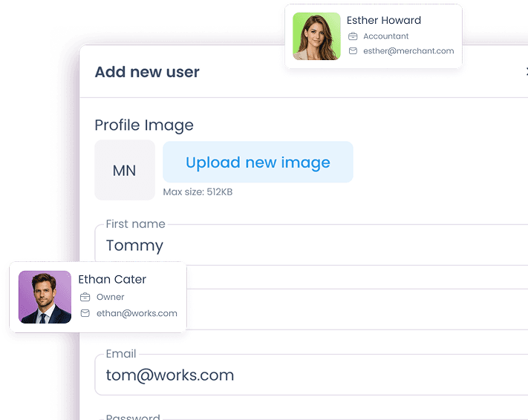528x420 pixels.
Task: Click the Email field with tom@works.com
Action: 311,375
